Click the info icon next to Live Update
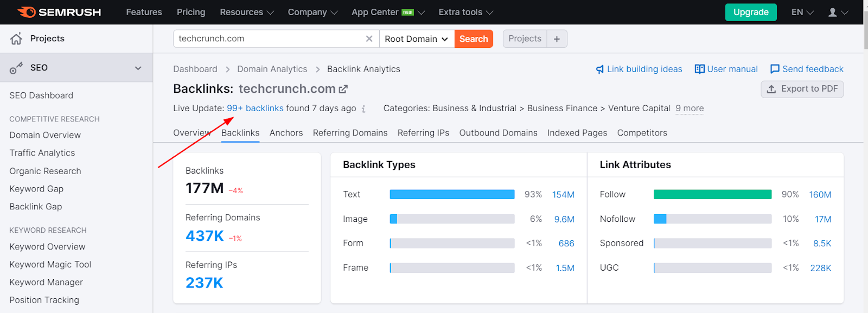868x313 pixels. 363,109
